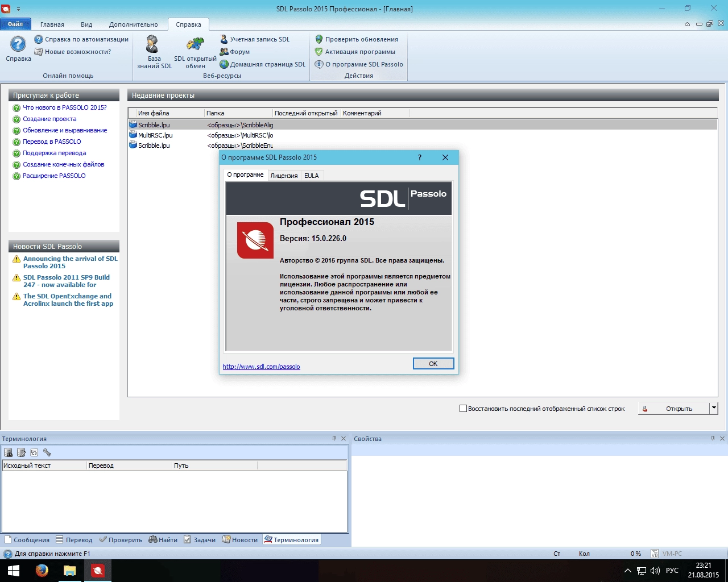The image size is (728, 582).
Task: Click Активация программы
Action: (355, 52)
